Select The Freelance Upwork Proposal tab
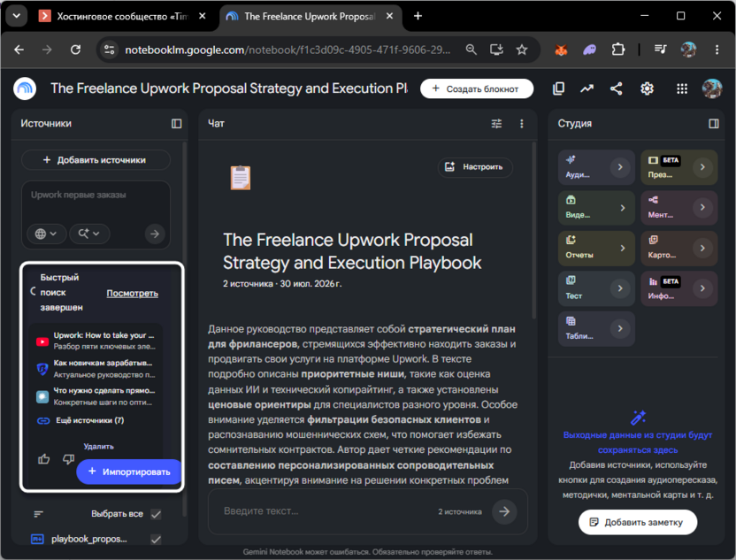This screenshot has height=560, width=736. click(310, 17)
